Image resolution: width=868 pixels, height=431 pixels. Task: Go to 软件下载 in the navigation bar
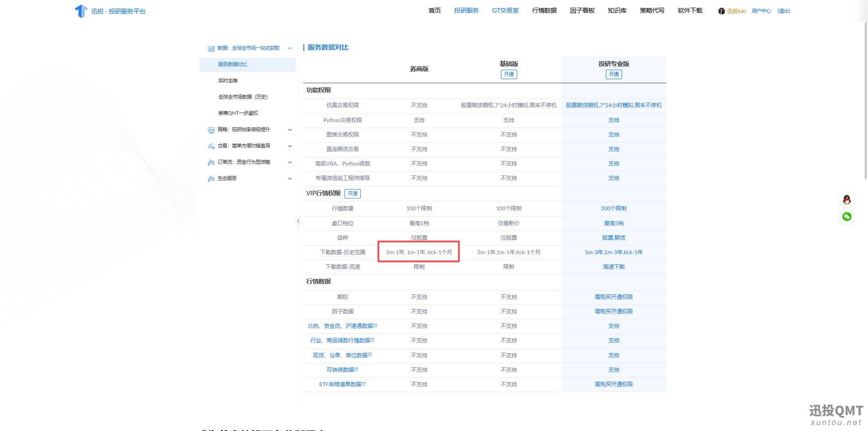pyautogui.click(x=690, y=10)
